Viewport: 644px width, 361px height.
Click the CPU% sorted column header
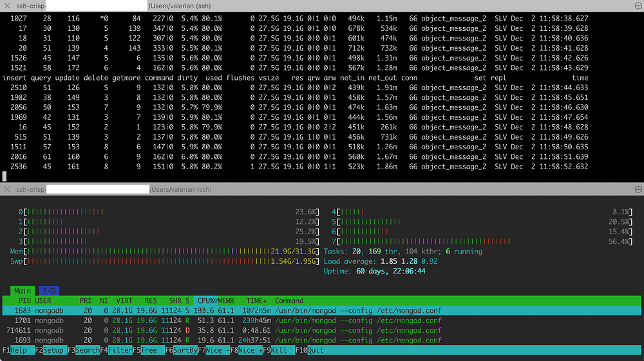(x=207, y=301)
